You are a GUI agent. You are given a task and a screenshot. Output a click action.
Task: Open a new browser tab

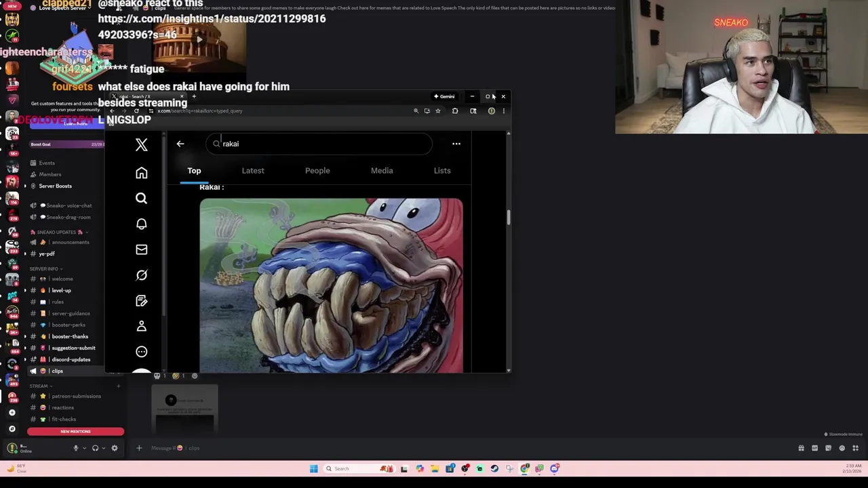pyautogui.click(x=194, y=96)
